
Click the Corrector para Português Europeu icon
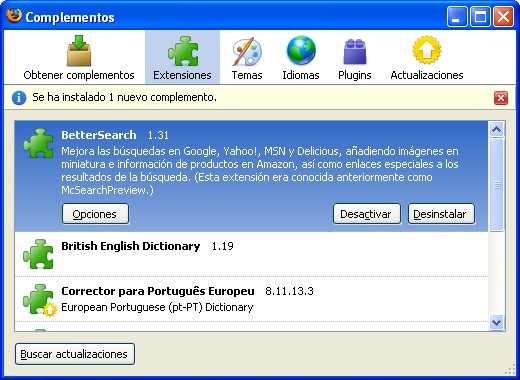point(39,300)
